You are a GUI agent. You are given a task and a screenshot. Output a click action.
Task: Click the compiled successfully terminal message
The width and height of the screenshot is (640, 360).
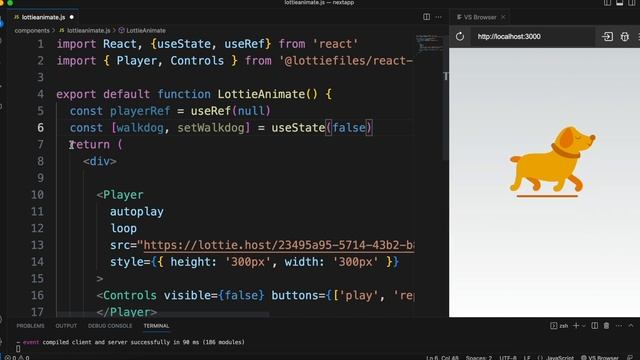[131, 342]
